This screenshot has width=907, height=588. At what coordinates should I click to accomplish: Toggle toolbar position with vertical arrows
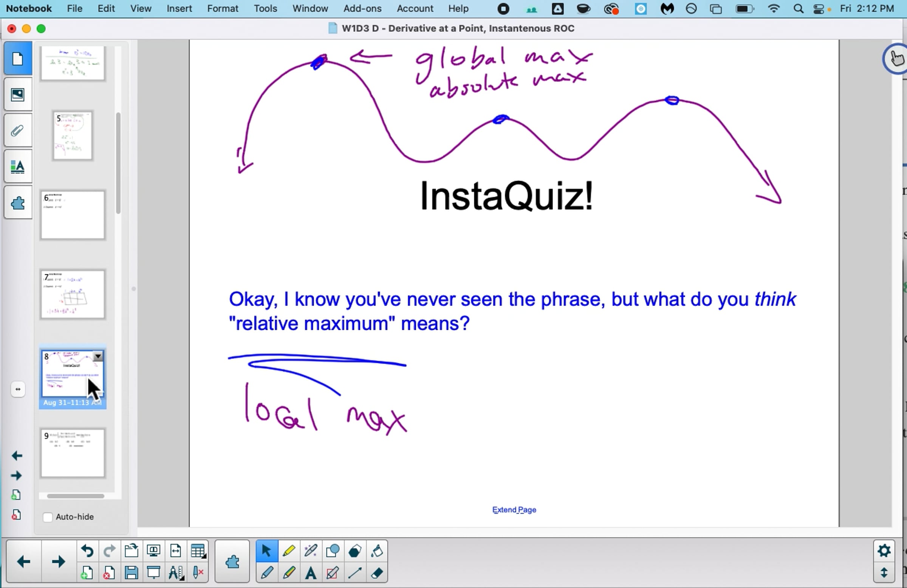click(x=884, y=573)
